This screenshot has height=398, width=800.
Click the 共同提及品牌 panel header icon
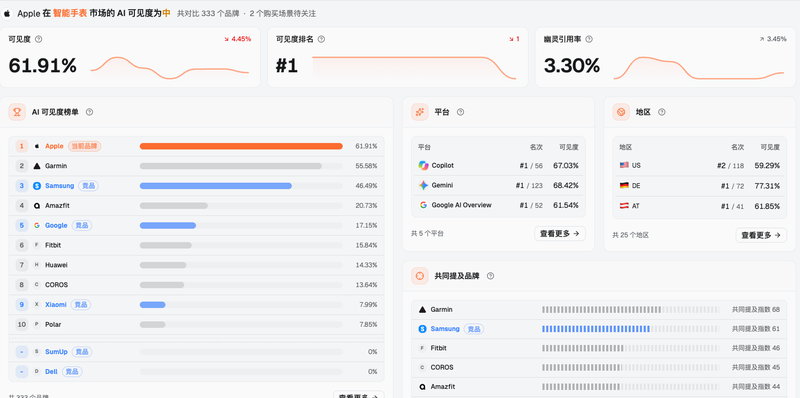pos(420,276)
